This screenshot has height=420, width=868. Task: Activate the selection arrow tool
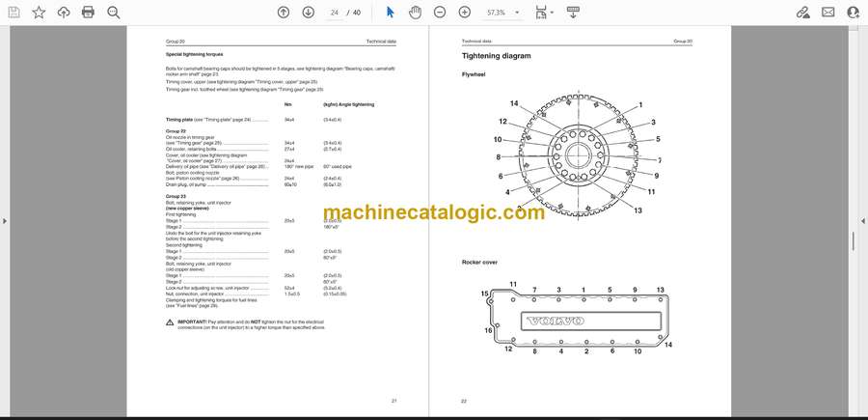(391, 13)
